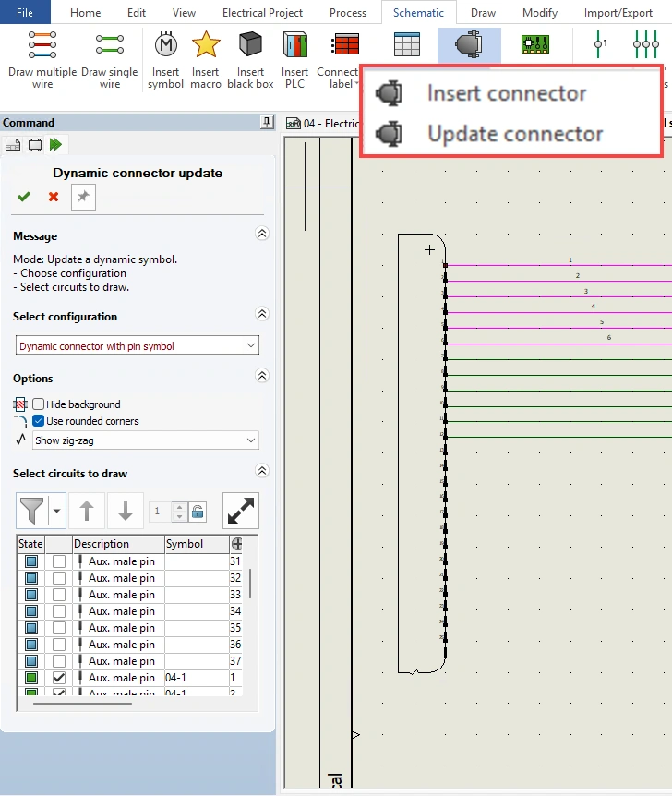
Task: Collapse the Message section
Action: [x=262, y=234]
